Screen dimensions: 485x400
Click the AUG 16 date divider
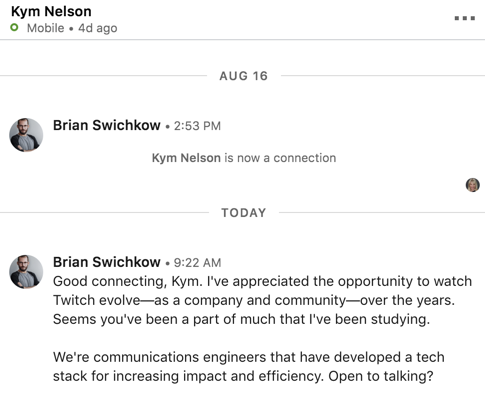(243, 76)
